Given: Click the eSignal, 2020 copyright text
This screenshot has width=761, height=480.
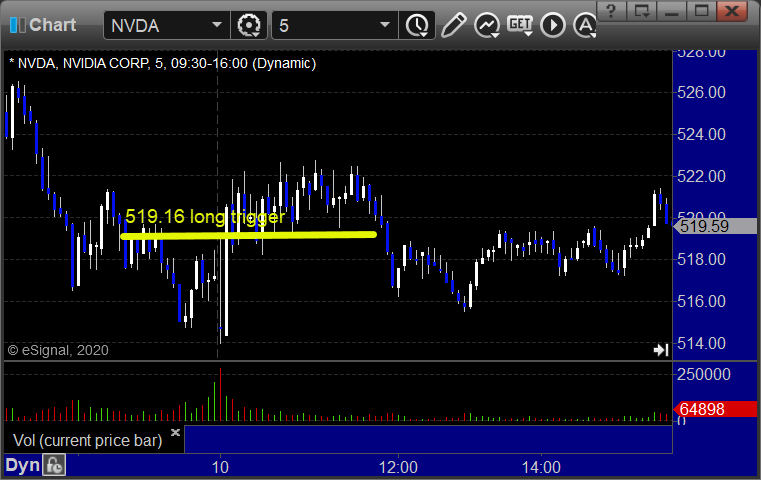Looking at the screenshot, I should (x=58, y=350).
